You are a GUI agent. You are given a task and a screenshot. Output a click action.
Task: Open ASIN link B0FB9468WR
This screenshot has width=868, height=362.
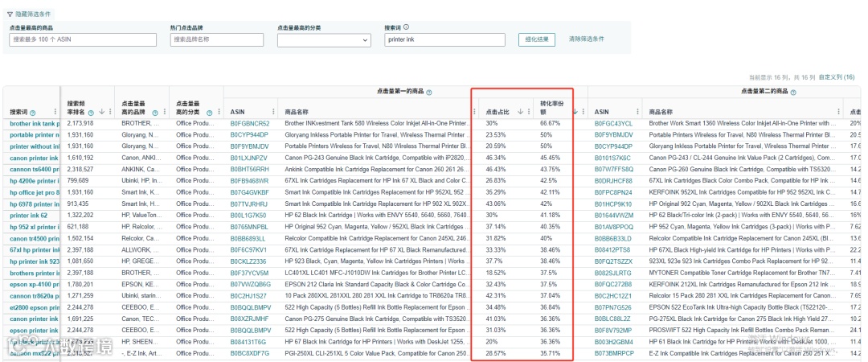coord(250,181)
